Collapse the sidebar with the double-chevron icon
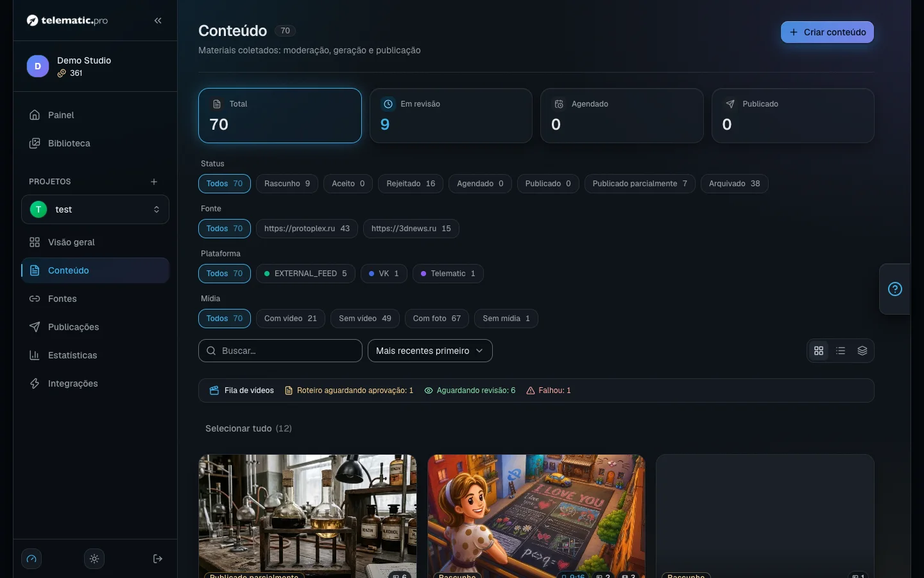This screenshot has height=578, width=924. point(158,21)
